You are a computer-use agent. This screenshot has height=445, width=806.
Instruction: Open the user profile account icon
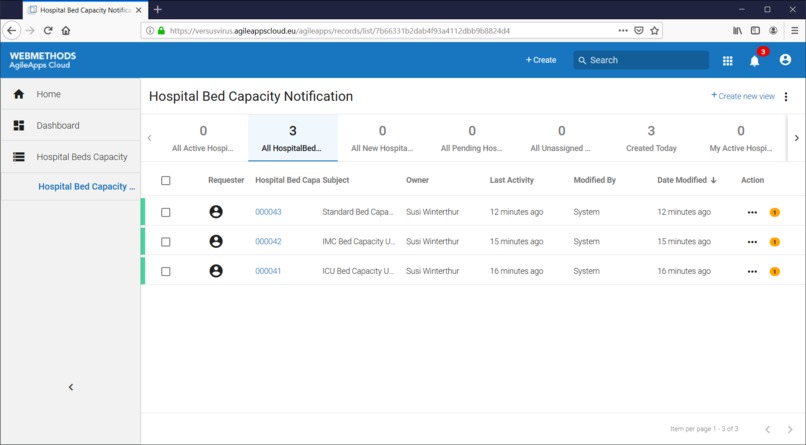pos(785,60)
